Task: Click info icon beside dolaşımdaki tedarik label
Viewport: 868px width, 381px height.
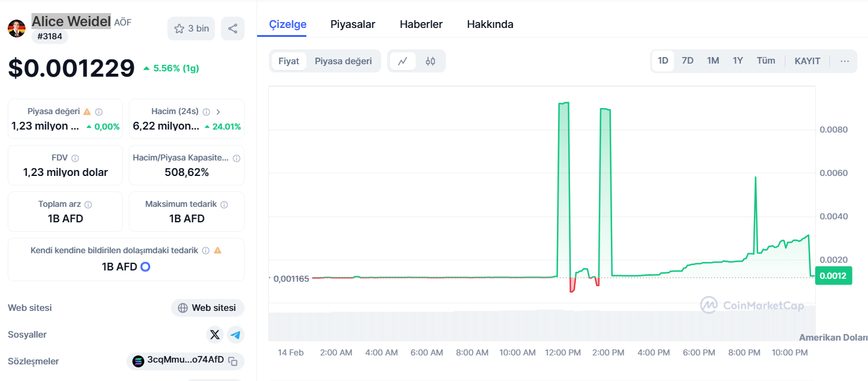Action: pos(205,251)
